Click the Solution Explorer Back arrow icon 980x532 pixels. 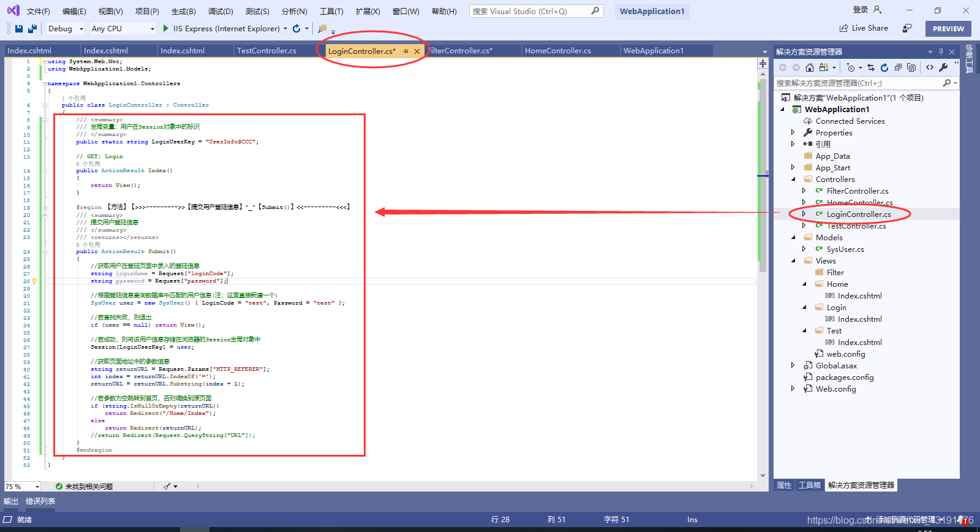click(x=783, y=67)
